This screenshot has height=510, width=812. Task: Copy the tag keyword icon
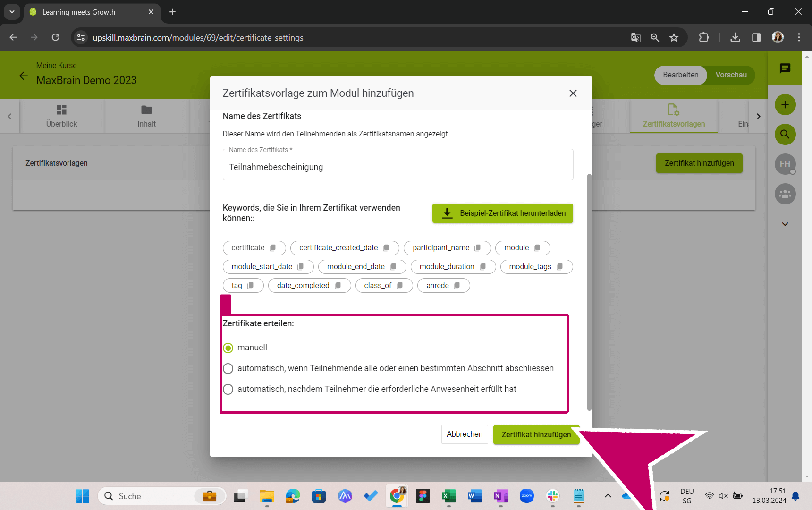[251, 286]
